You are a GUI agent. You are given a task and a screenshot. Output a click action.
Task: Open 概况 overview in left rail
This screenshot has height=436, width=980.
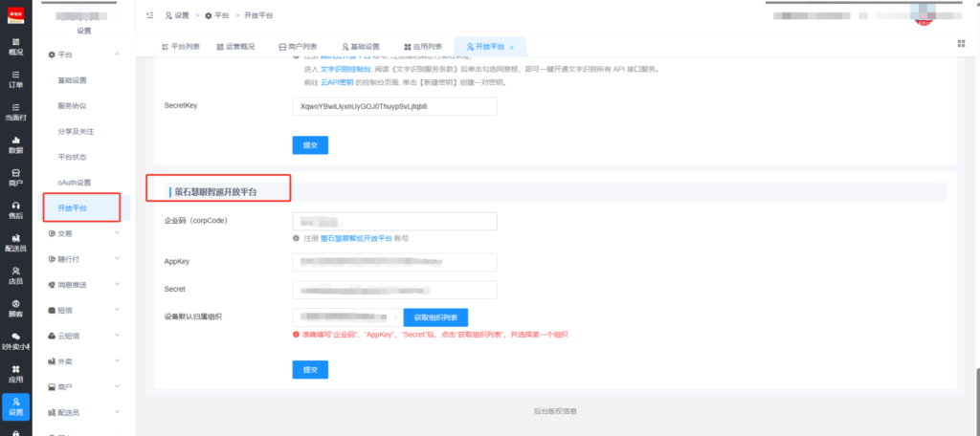click(15, 47)
